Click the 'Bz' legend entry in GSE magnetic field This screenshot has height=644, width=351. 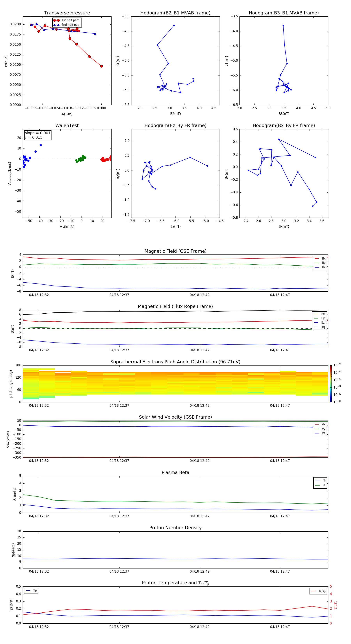tap(320, 267)
